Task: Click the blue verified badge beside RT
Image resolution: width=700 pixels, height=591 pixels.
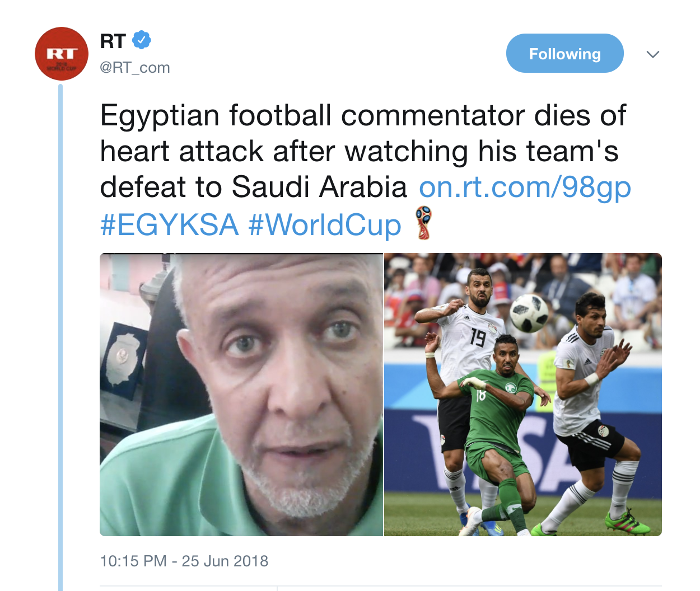Action: [x=142, y=40]
